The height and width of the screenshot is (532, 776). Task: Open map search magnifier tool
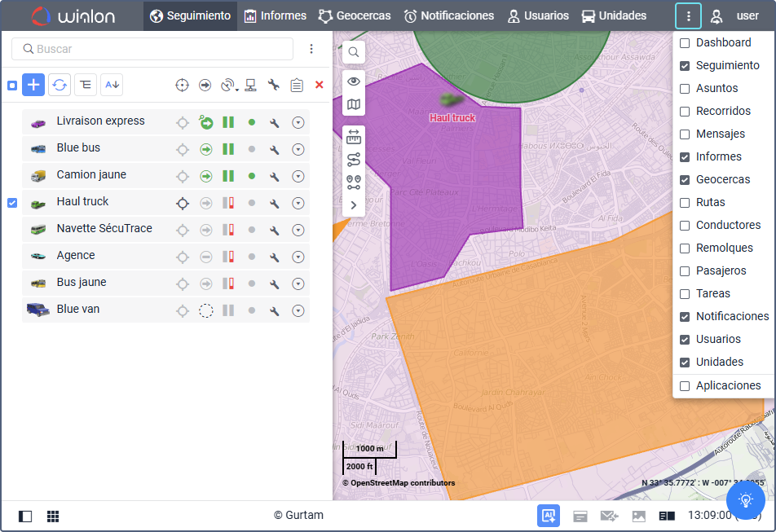point(354,52)
